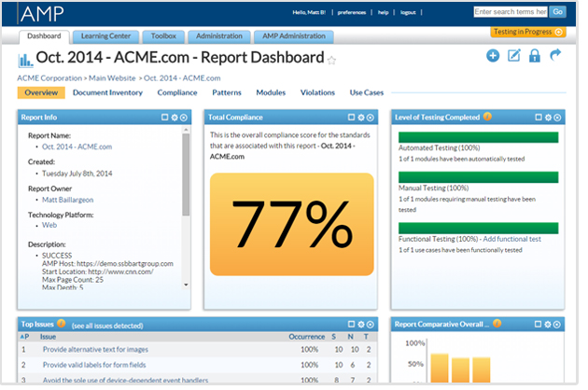Click the share arrow icon
588x390 pixels.
(555, 55)
